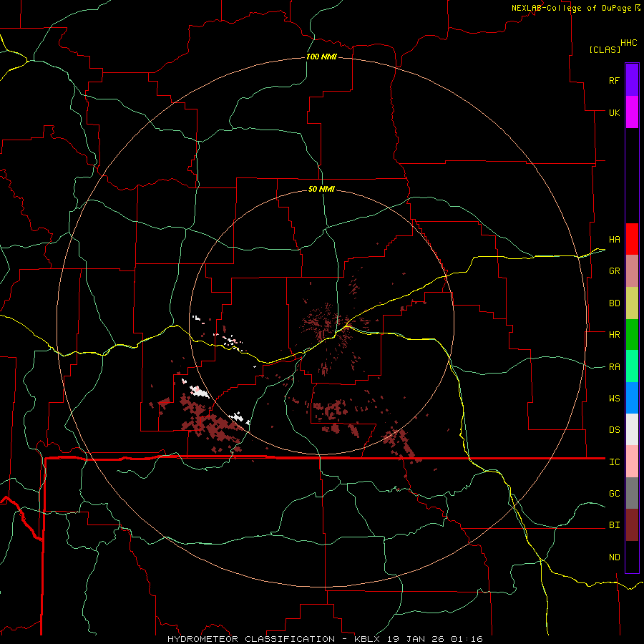This screenshot has width=644, height=644.
Task: Click the DS legend label
Action: click(614, 430)
